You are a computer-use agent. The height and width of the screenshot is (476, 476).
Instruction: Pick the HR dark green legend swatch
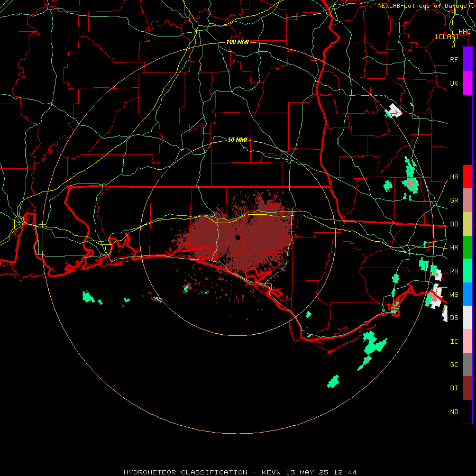[x=467, y=248]
